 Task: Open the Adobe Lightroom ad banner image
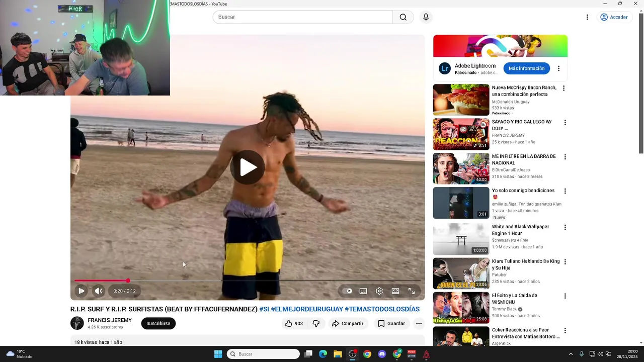coord(500,46)
